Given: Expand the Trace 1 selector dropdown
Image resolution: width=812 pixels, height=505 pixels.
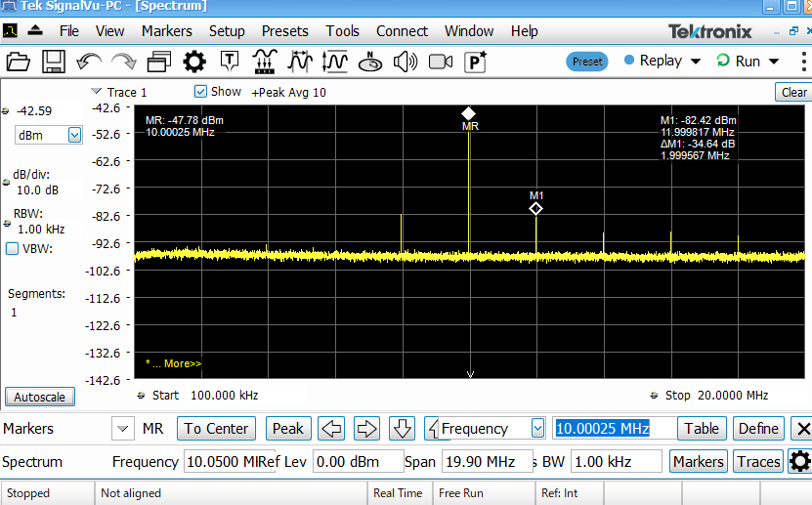Looking at the screenshot, I should click(96, 92).
